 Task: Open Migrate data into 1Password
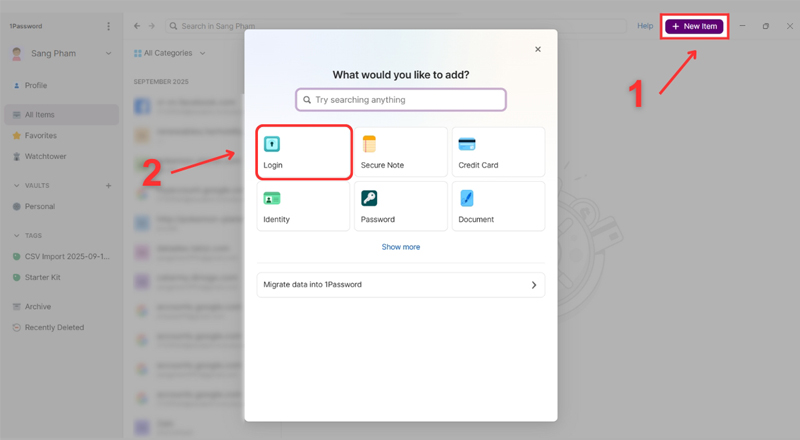click(x=400, y=285)
